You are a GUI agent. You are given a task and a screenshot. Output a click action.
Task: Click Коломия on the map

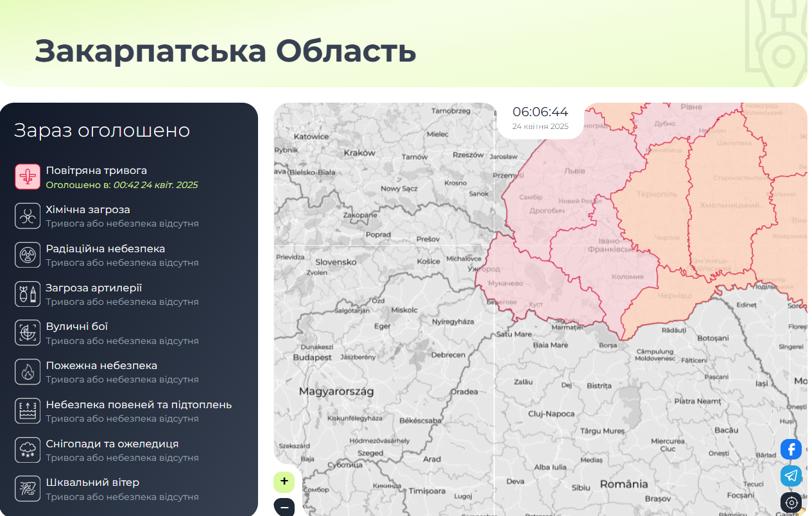click(x=628, y=277)
